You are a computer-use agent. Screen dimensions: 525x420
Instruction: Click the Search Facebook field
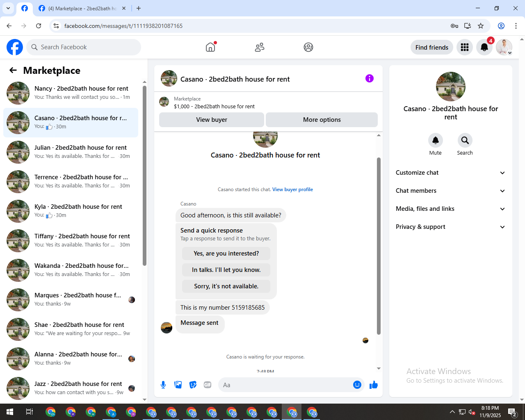[84, 47]
